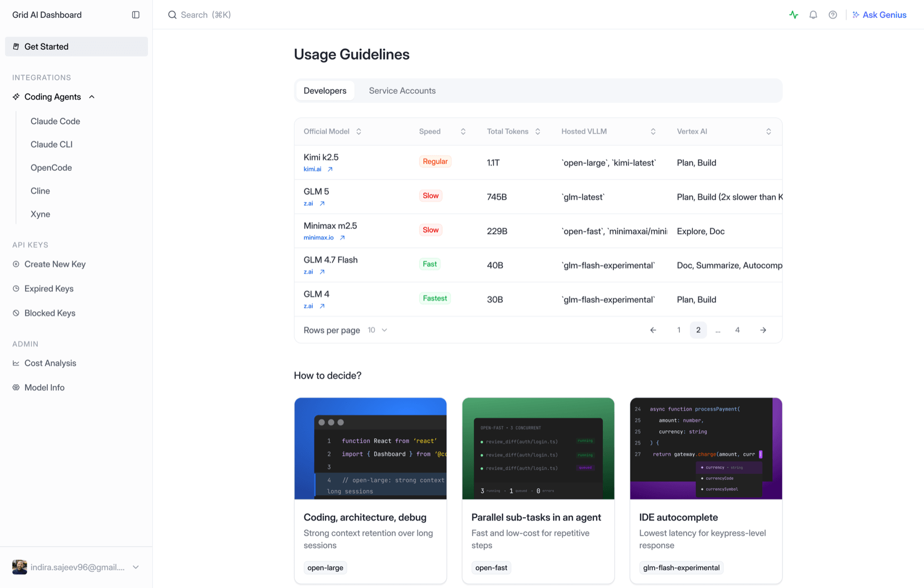Go to previous page arrow
The width and height of the screenshot is (924, 588).
coord(653,330)
